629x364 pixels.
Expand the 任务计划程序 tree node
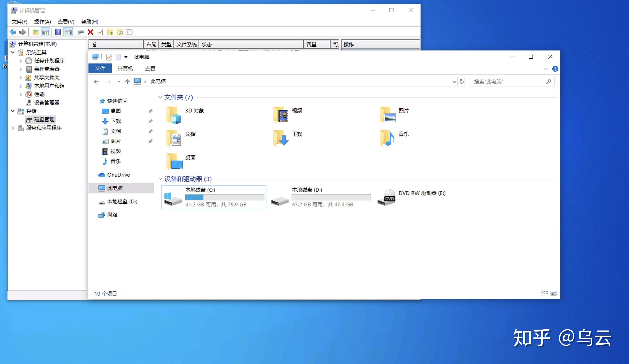coord(21,61)
